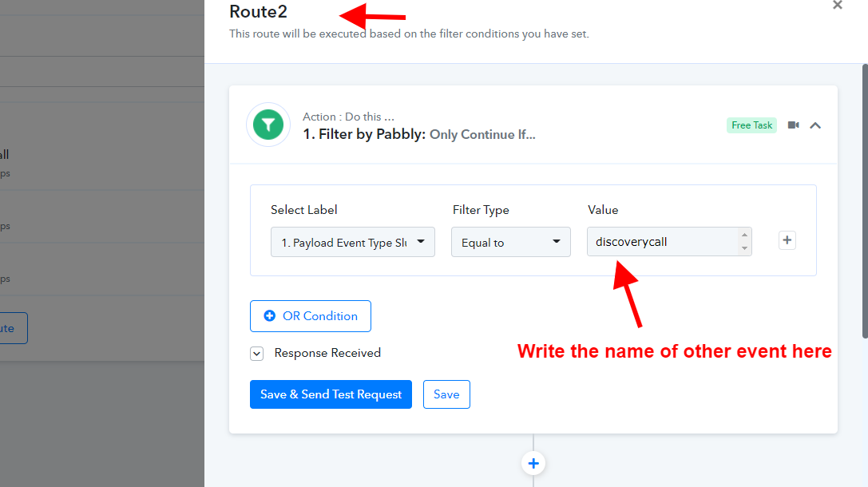Image resolution: width=868 pixels, height=487 pixels.
Task: Expand the Response Received section
Action: 257,354
